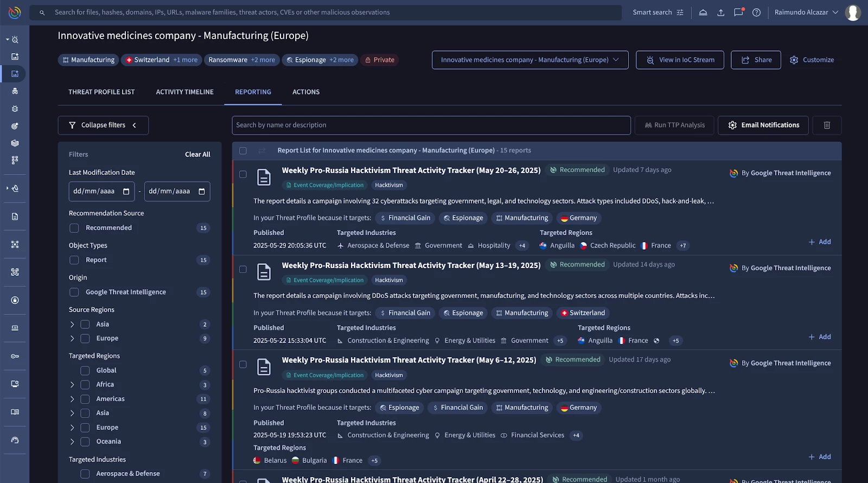Click the headset support icon in the sidebar

pos(15,440)
